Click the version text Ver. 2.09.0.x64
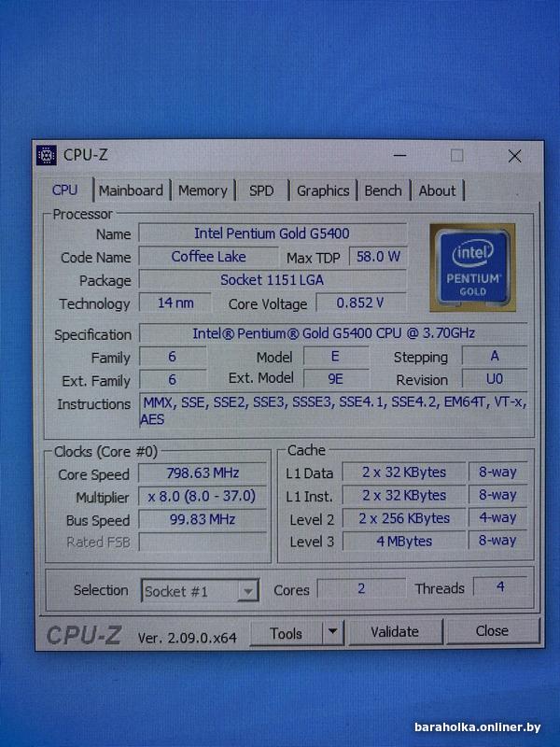Image resolution: width=560 pixels, height=747 pixels. (x=188, y=638)
